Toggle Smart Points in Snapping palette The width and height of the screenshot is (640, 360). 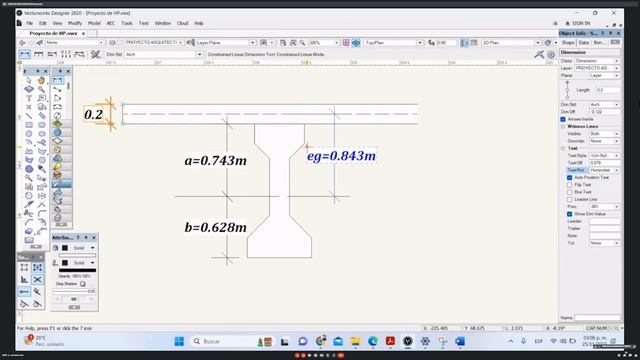tap(24, 291)
